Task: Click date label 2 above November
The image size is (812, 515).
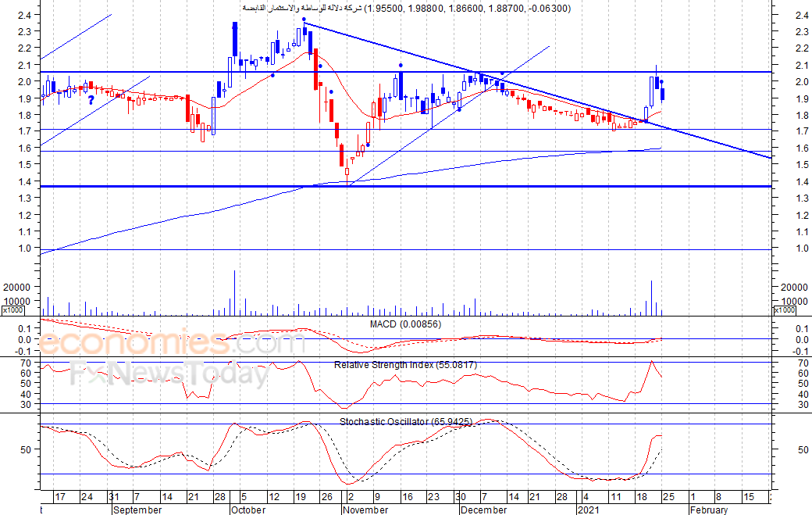Action: (351, 497)
